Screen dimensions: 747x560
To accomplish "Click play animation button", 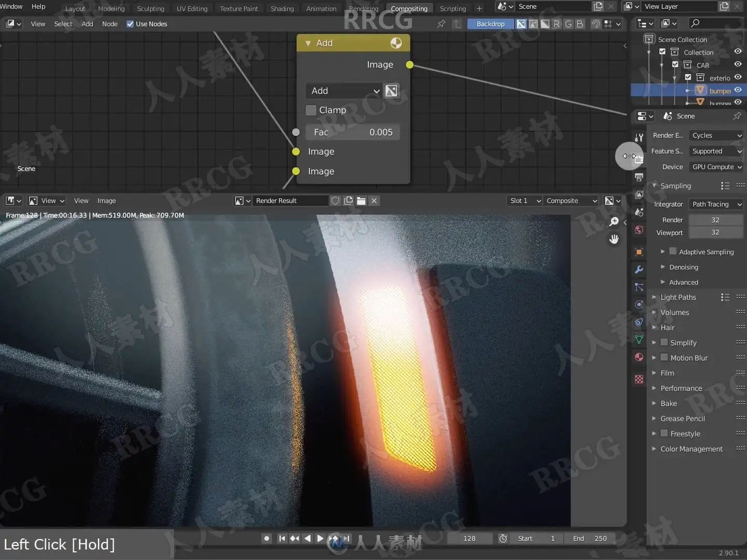I will coord(320,538).
